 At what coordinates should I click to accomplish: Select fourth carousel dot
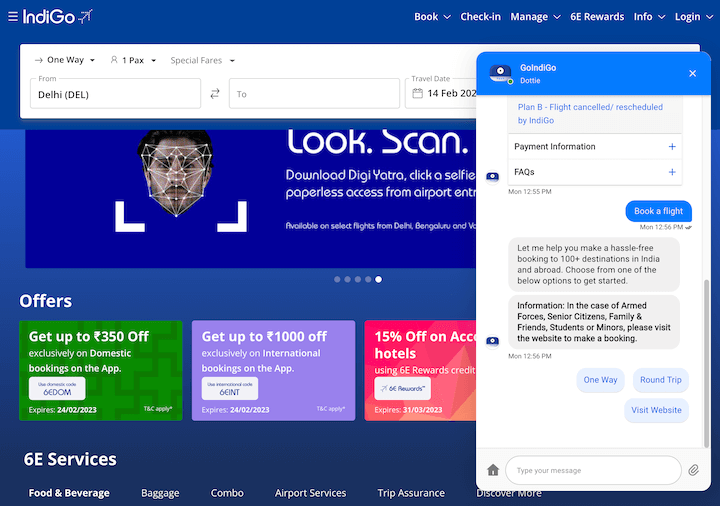coord(368,279)
